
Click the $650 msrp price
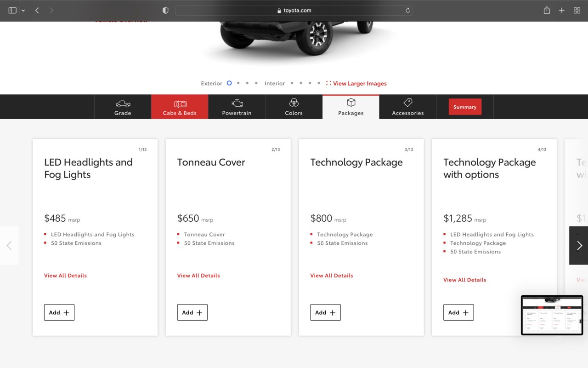[x=195, y=218]
